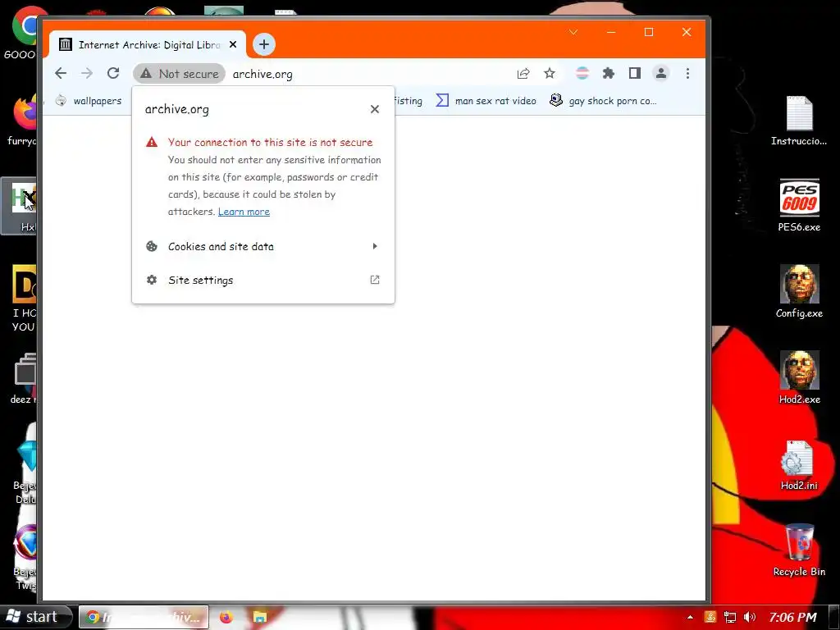Open the tab search chevron
Image resolution: width=840 pixels, height=630 pixels.
pos(573,32)
